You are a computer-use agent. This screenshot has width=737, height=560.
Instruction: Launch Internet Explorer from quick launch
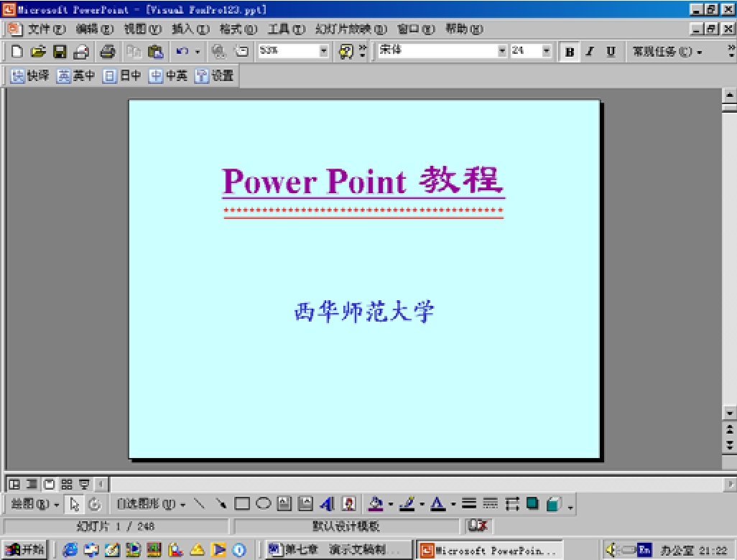[70, 549]
